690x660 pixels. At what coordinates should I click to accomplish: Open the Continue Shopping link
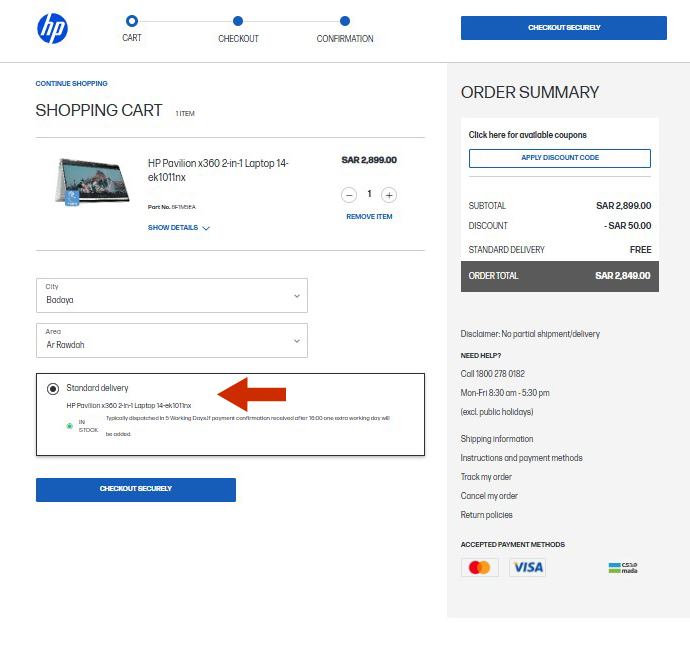pos(71,84)
